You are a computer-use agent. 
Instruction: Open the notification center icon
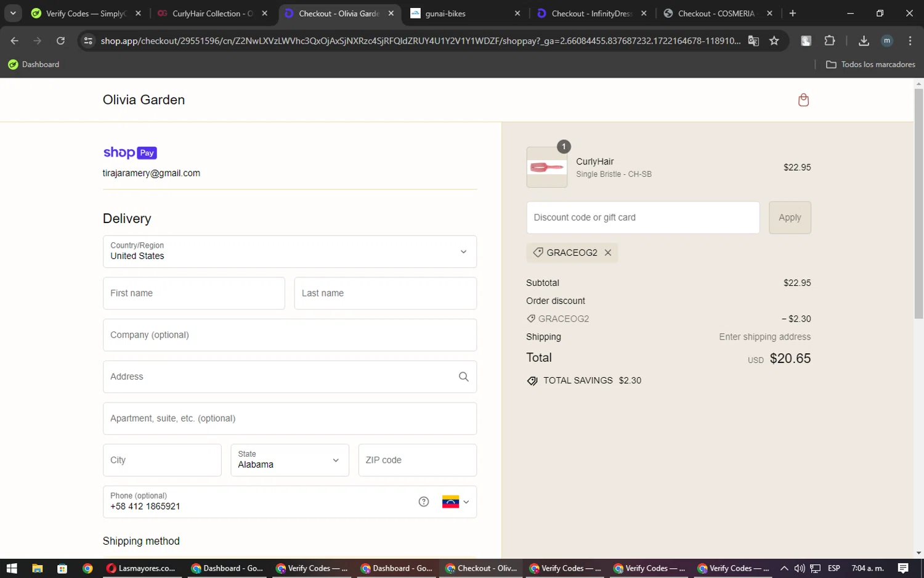[903, 568]
